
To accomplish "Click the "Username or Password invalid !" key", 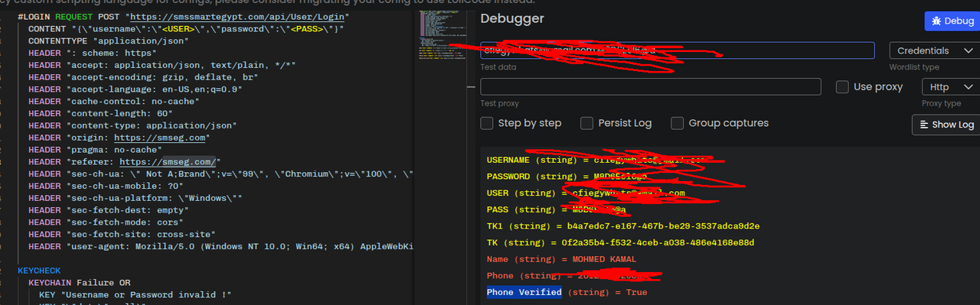I will tap(135, 295).
